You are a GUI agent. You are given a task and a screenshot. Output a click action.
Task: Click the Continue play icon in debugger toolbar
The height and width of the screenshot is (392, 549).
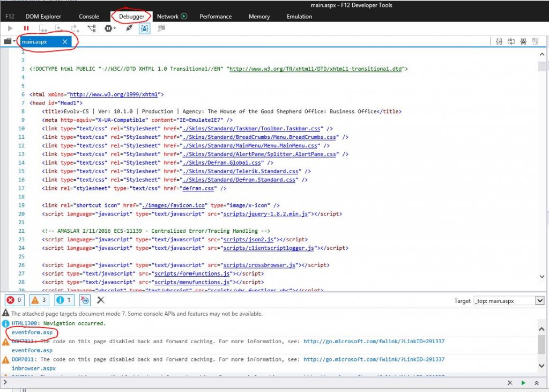pyautogui.click(x=10, y=28)
